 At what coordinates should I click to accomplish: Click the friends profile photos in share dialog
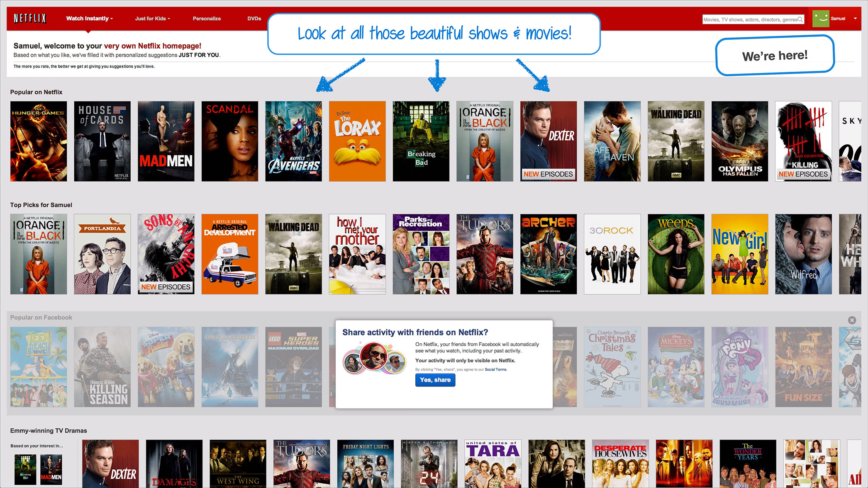[x=374, y=358]
